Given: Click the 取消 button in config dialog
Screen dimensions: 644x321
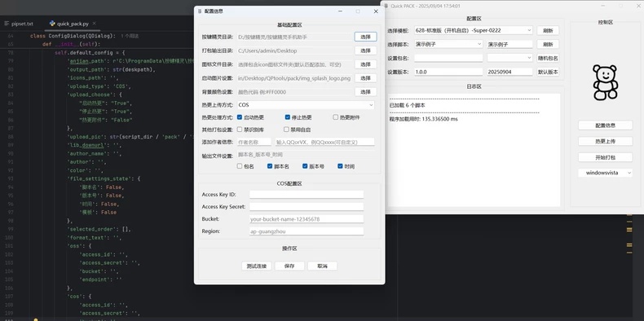Looking at the screenshot, I should (323, 266).
